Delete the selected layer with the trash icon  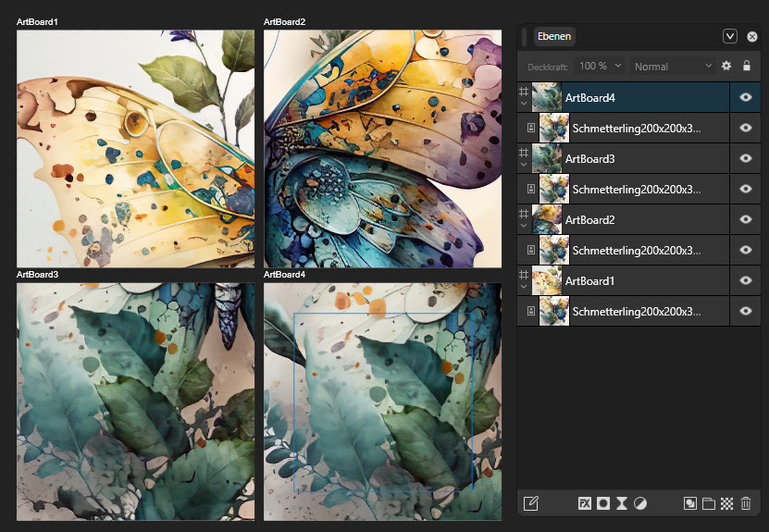(747, 503)
